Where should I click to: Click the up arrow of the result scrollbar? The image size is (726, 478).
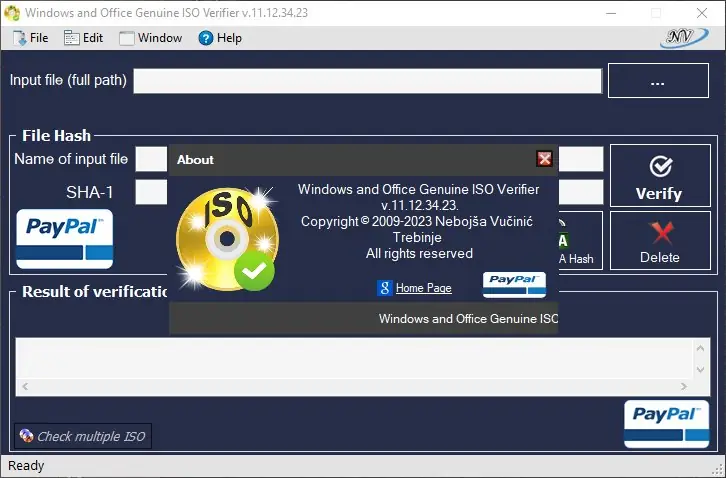click(x=700, y=348)
